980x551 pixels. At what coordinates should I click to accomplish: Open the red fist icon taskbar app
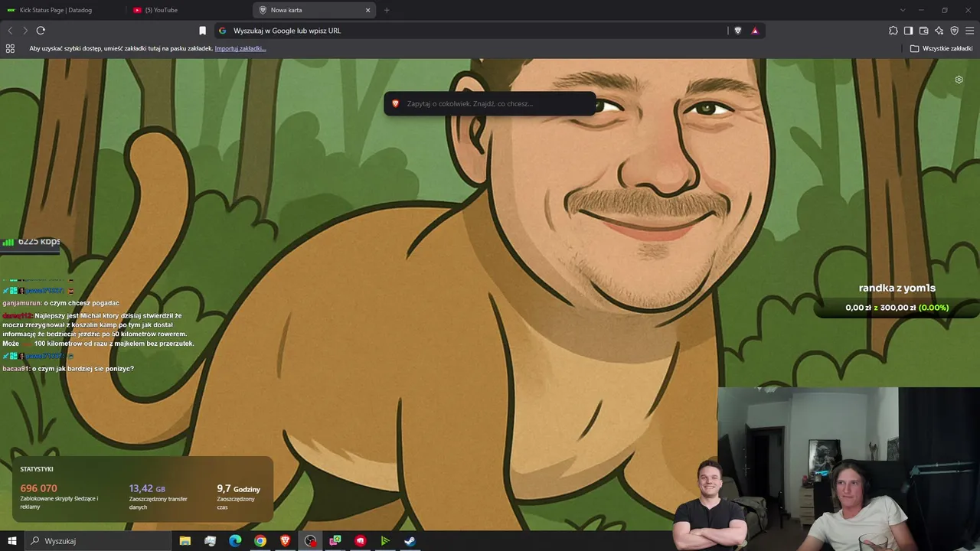(x=361, y=541)
